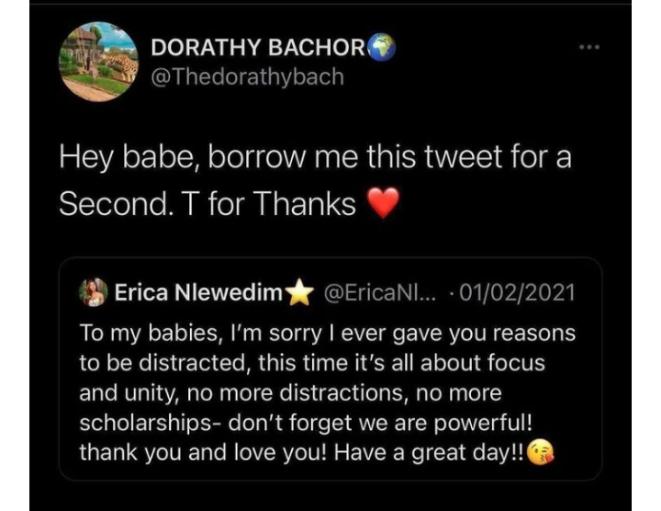Click the Erica Nlewedim name in quote
This screenshot has height=511, width=661.
[x=200, y=293]
